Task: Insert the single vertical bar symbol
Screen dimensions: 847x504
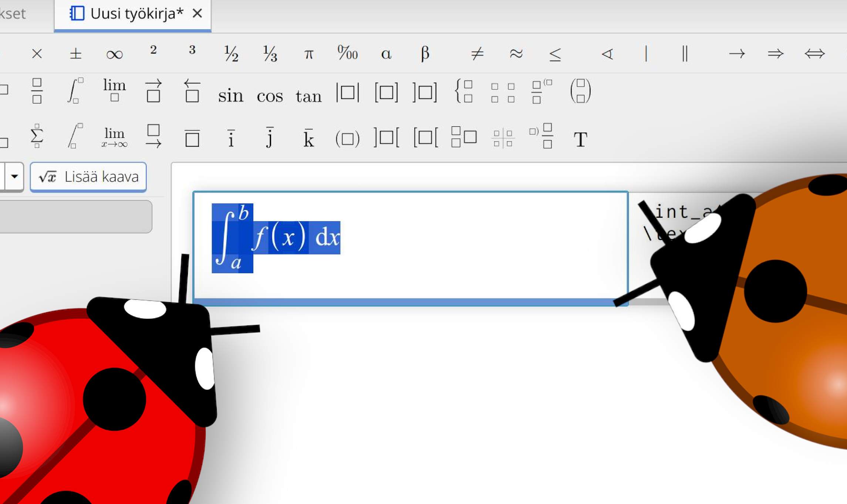Action: pyautogui.click(x=646, y=54)
